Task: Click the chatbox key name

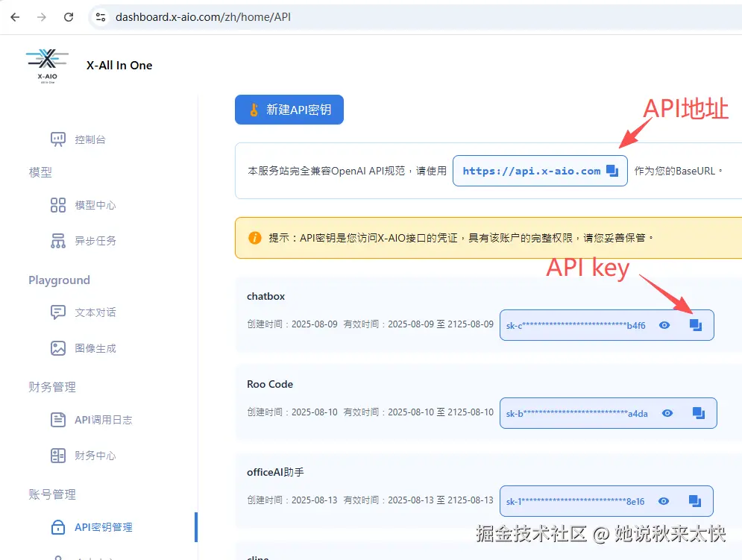Action: coord(266,296)
